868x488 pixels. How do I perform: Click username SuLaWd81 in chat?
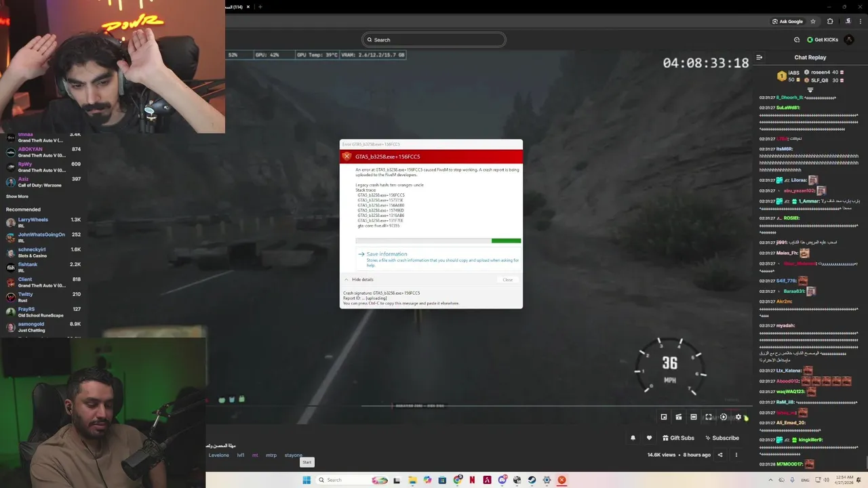[x=788, y=108]
